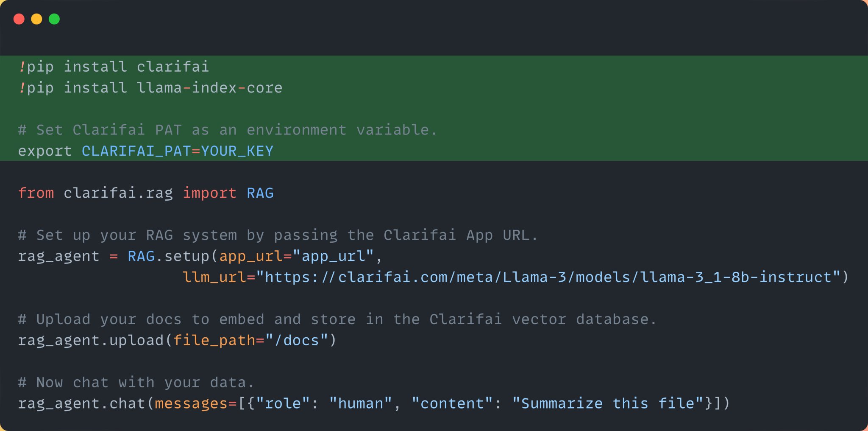Screen dimensions: 868x431
Task: Click the RAG class name after import
Action: 260,193
